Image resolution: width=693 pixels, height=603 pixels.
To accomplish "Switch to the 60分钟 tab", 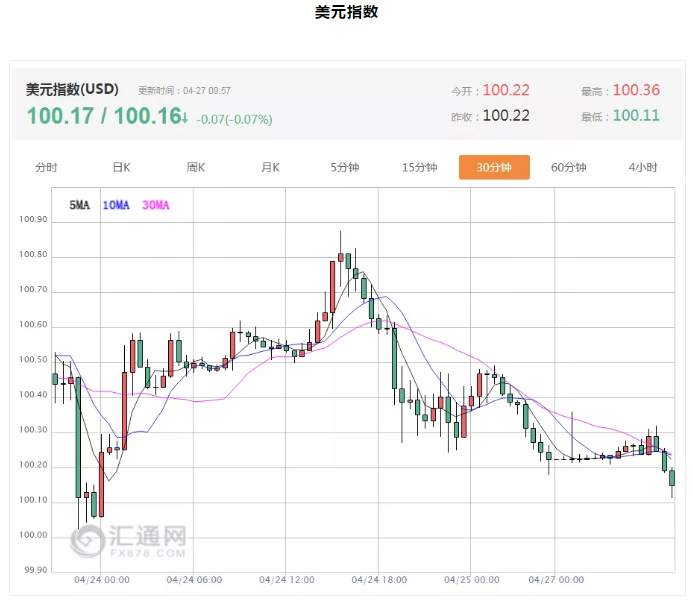I will (x=568, y=168).
